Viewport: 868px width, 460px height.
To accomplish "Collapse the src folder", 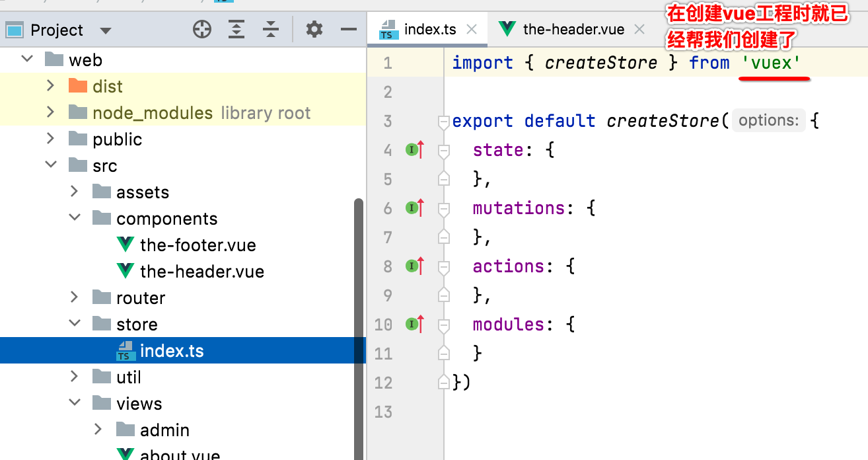I will pos(50,165).
